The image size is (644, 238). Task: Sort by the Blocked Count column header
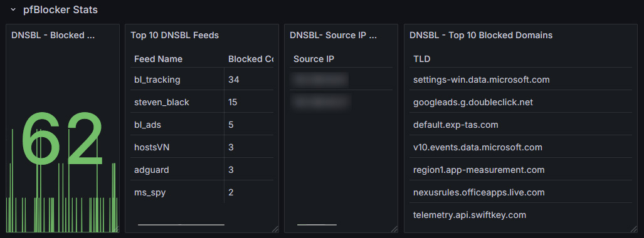click(x=251, y=59)
